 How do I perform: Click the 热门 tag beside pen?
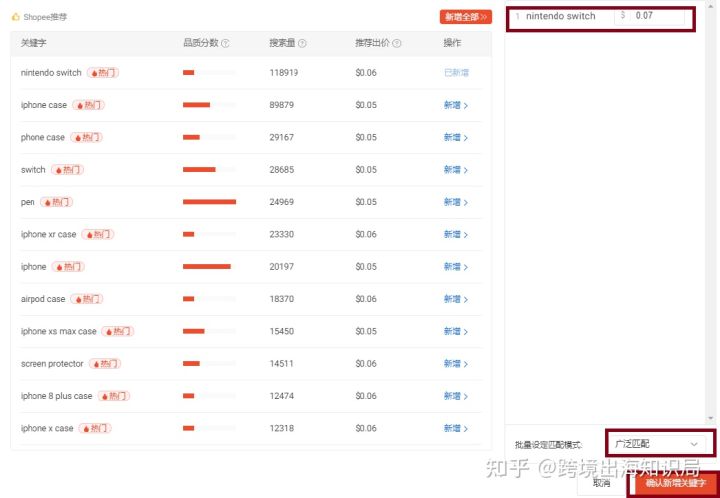(56, 202)
